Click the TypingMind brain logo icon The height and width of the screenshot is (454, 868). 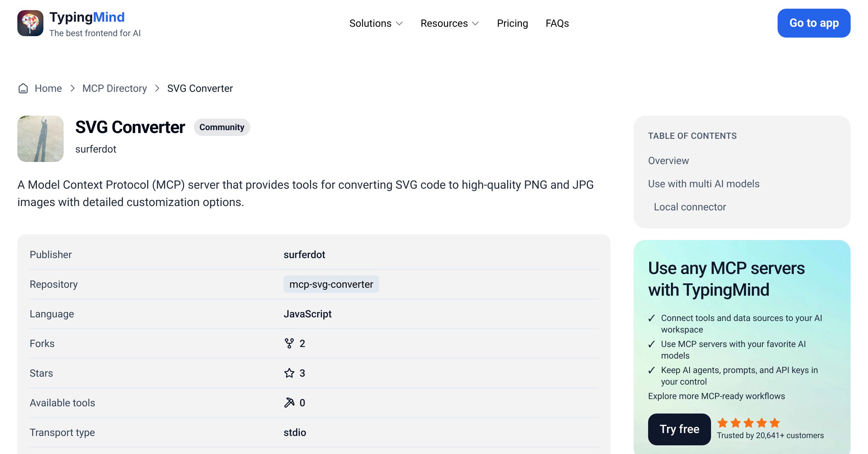coord(30,23)
